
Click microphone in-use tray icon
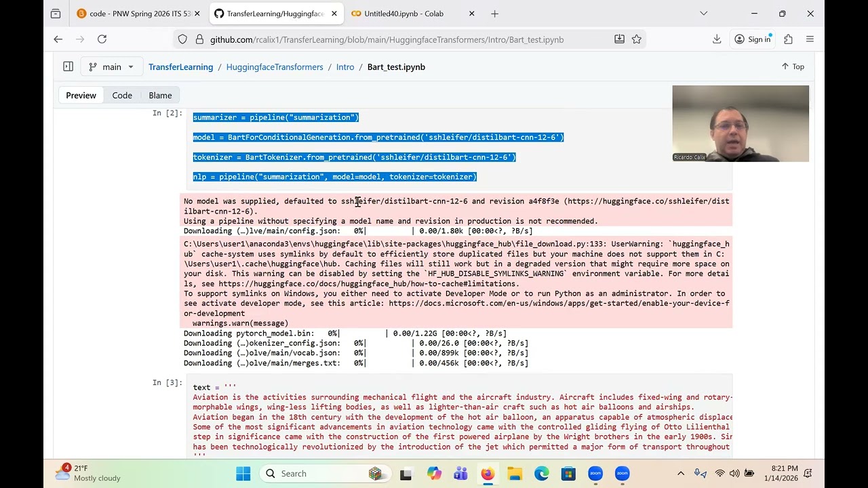701,474
